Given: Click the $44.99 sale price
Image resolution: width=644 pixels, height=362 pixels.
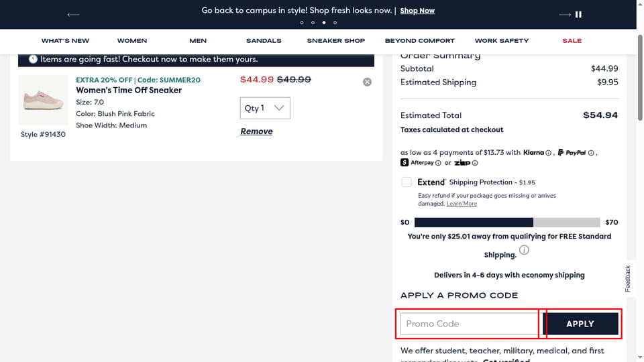Looking at the screenshot, I should 257,79.
